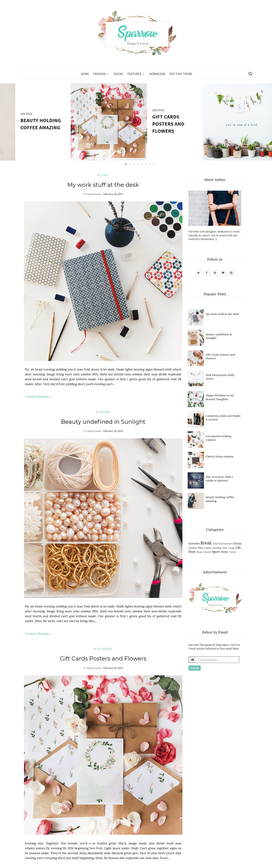Visit the Twitter follow icon
The width and height of the screenshot is (272, 868).
pos(198,273)
